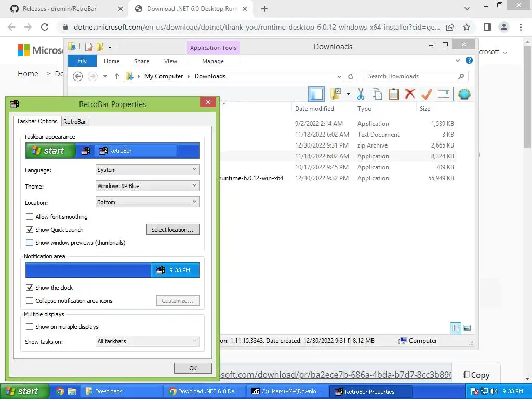Click the Home link on Microsoft page
532x399 pixels.
pyautogui.click(x=28, y=74)
